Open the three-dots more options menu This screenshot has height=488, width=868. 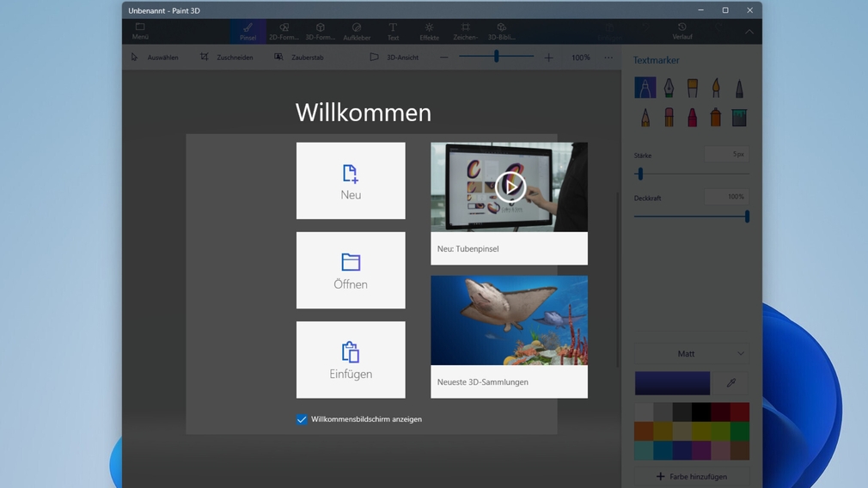point(608,57)
